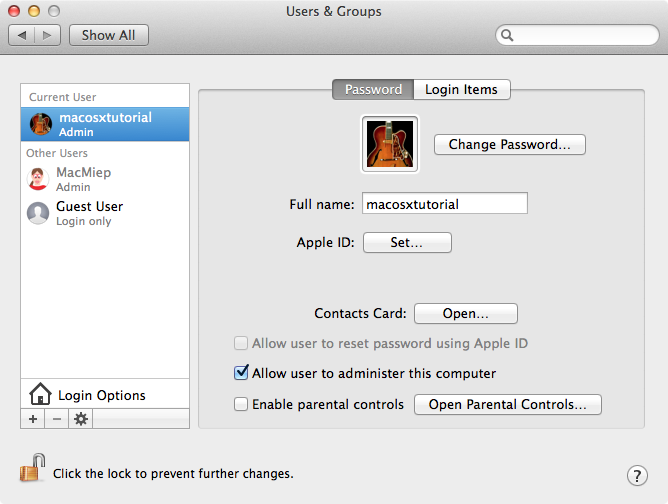The height and width of the screenshot is (504, 668).
Task: Click the Show All button
Action: click(109, 35)
